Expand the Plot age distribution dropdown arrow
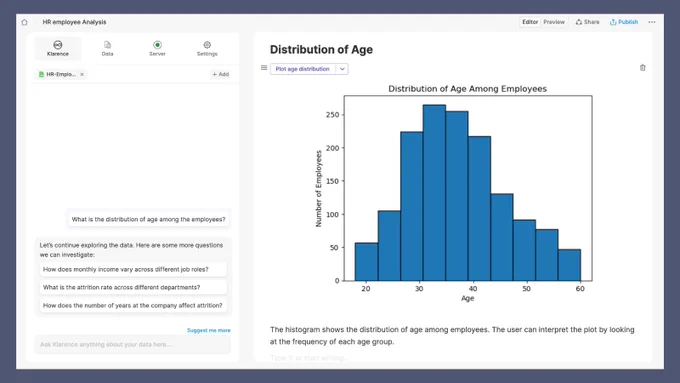Viewport: 680px width, 383px height. coord(342,69)
